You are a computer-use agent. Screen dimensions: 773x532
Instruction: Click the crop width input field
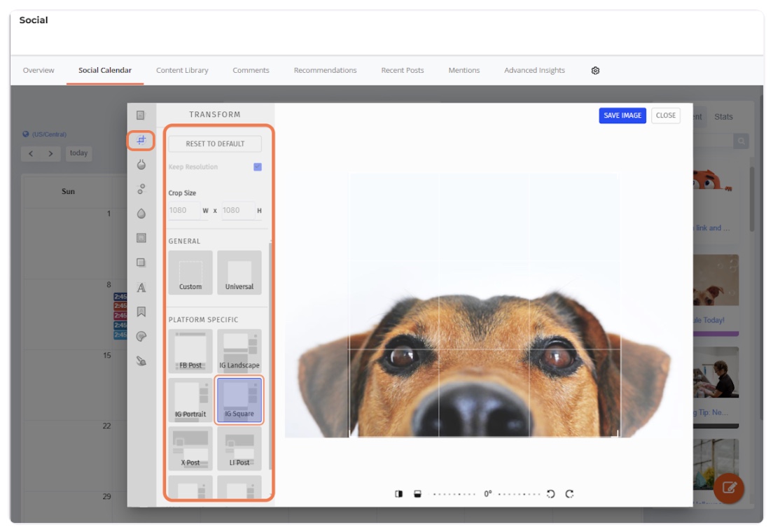coord(184,211)
